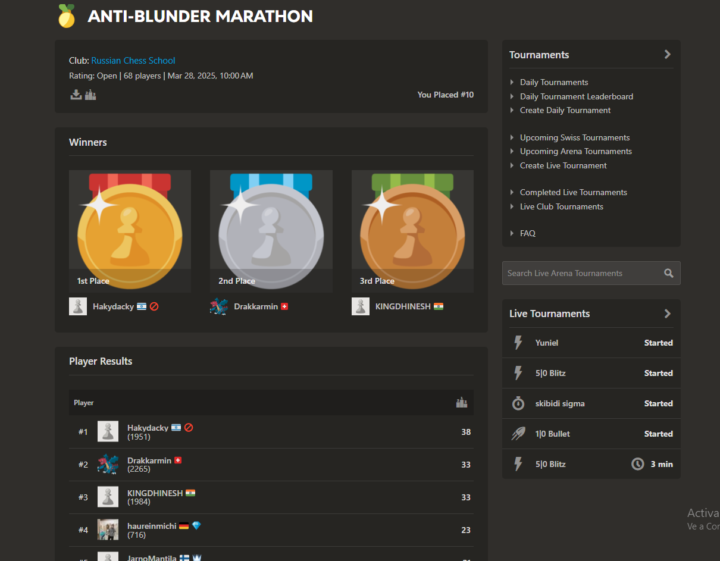The height and width of the screenshot is (561, 720).
Task: Open Drakkarmin's profile in player results
Action: point(149,460)
